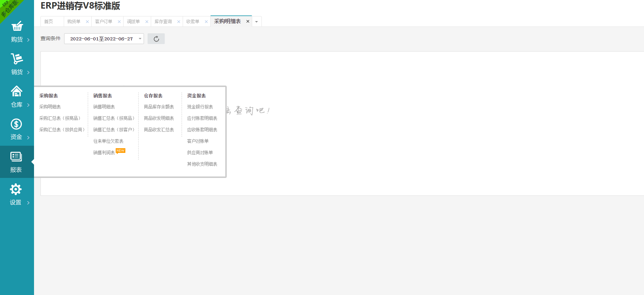This screenshot has height=295, width=644.
Task: Close the 库存查询 tab
Action: pos(179,22)
